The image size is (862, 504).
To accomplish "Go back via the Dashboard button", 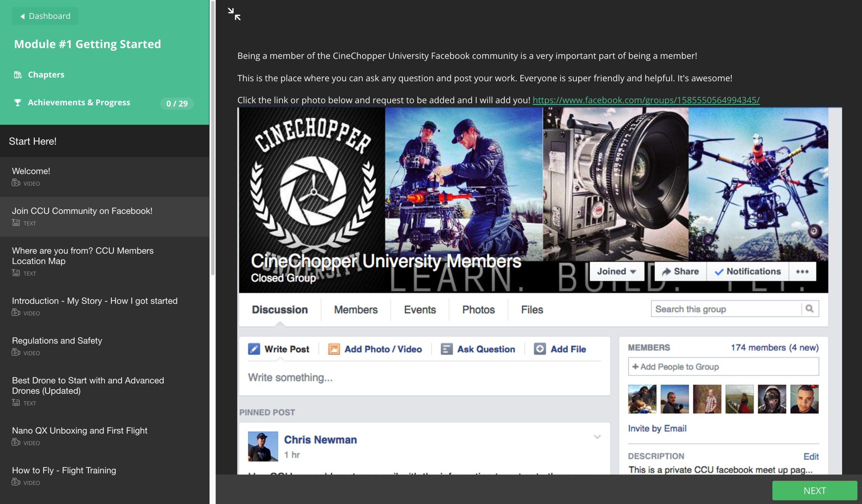I will (45, 16).
